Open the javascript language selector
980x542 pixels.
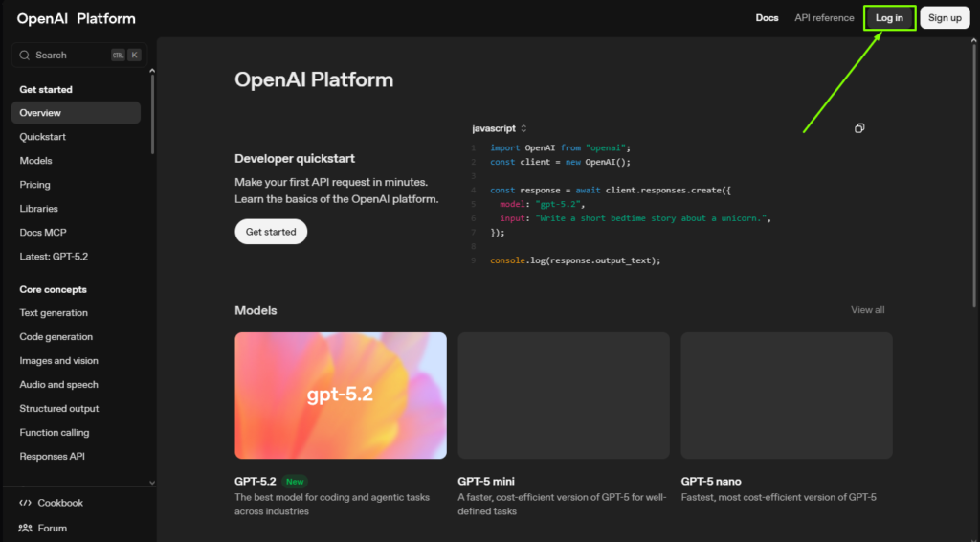click(x=500, y=128)
